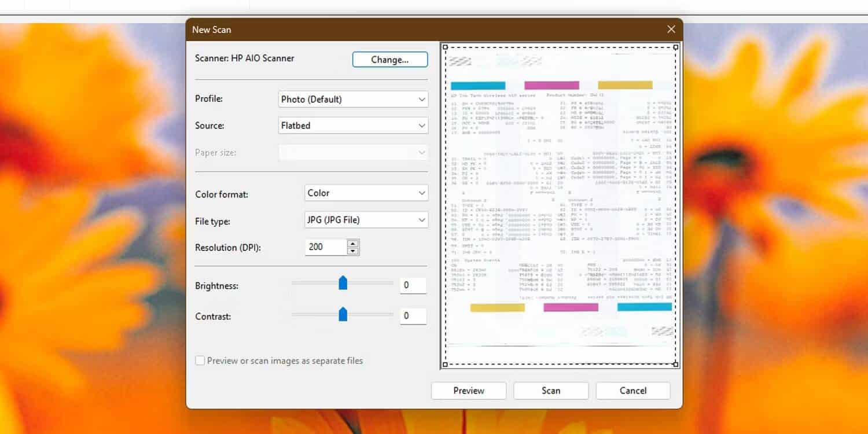Decrease resolution with the down arrow

click(353, 251)
